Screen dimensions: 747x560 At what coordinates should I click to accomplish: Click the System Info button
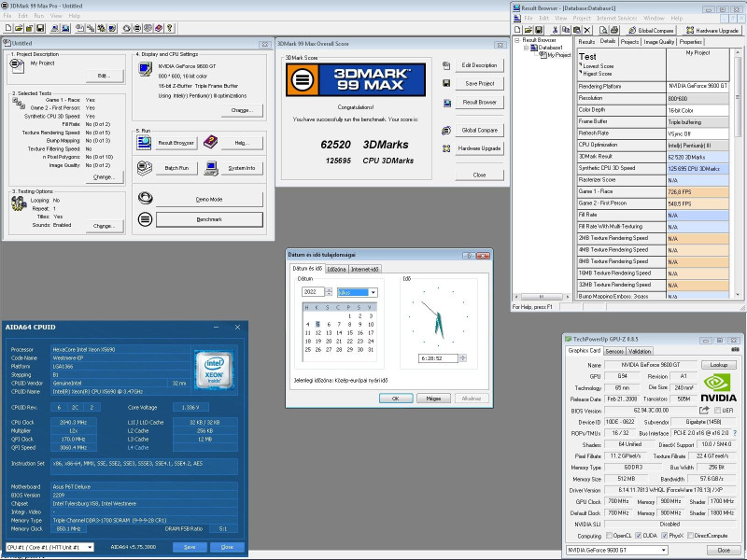[x=242, y=168]
